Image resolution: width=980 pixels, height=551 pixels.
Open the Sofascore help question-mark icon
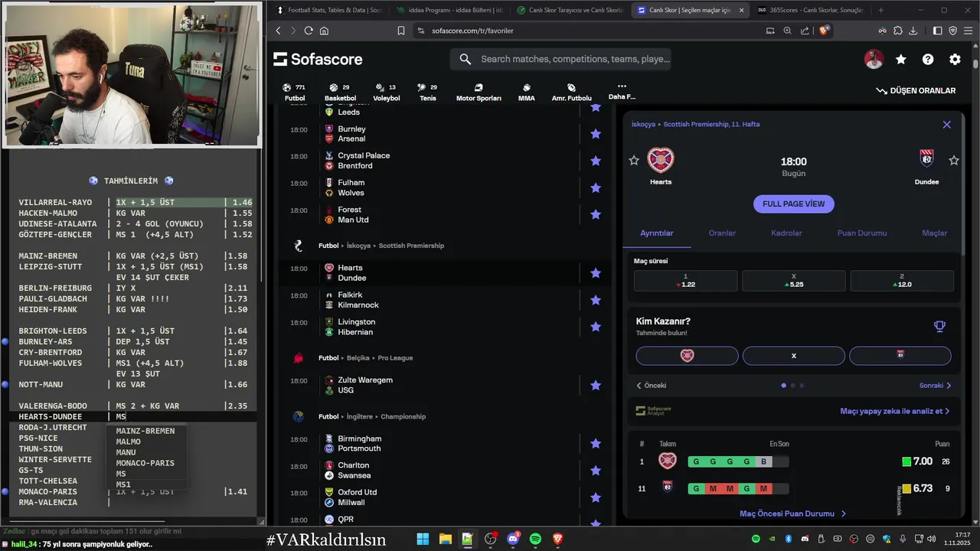[x=928, y=59]
